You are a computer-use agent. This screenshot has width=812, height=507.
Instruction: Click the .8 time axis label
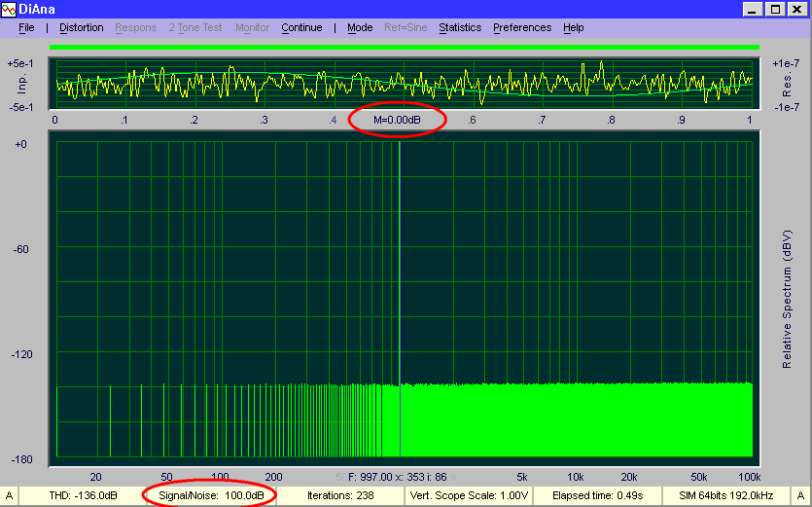coord(611,121)
